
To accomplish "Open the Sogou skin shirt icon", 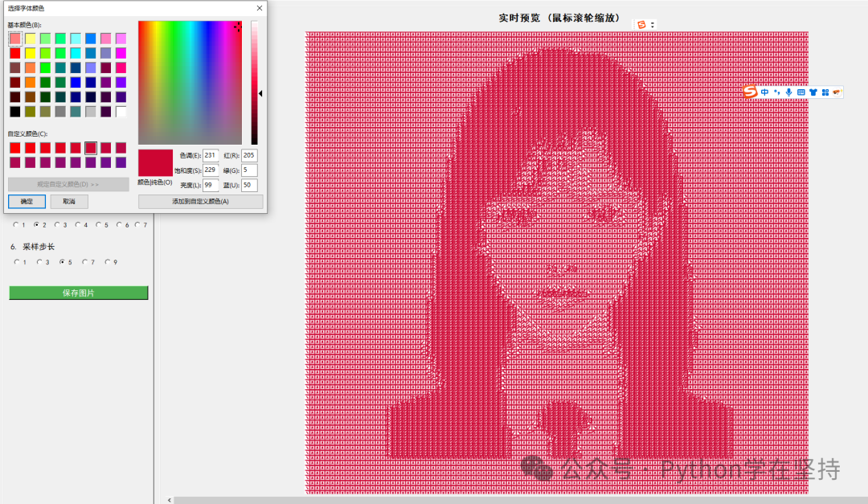I will point(813,92).
